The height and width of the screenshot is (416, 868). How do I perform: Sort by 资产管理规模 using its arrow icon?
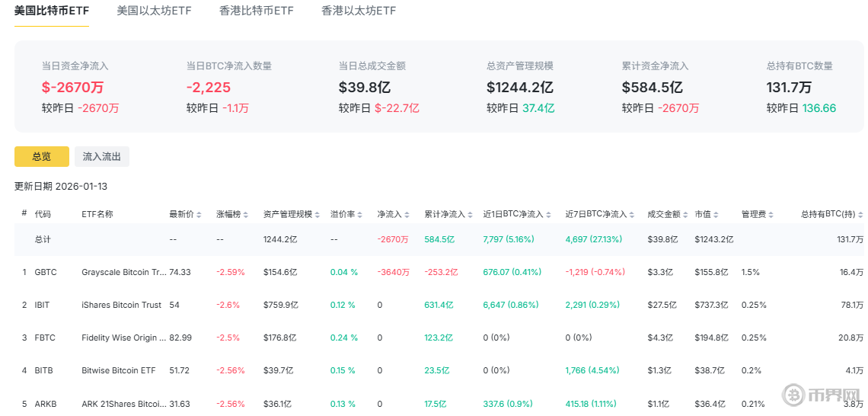(x=317, y=215)
